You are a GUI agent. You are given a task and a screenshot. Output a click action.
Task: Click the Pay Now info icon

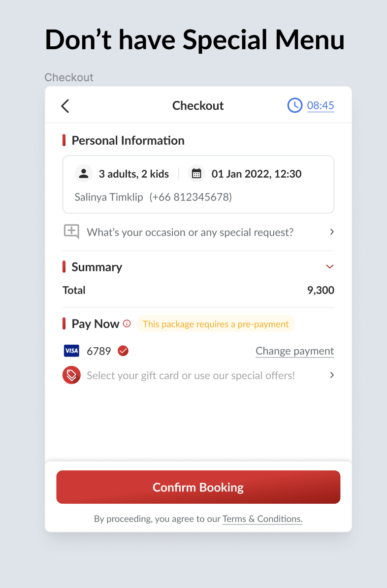[127, 324]
